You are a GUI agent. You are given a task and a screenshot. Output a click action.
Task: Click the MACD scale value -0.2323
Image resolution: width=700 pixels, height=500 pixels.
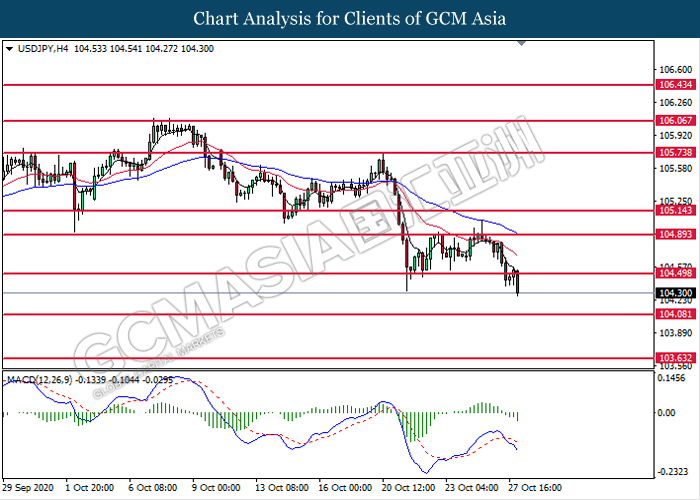click(x=671, y=472)
